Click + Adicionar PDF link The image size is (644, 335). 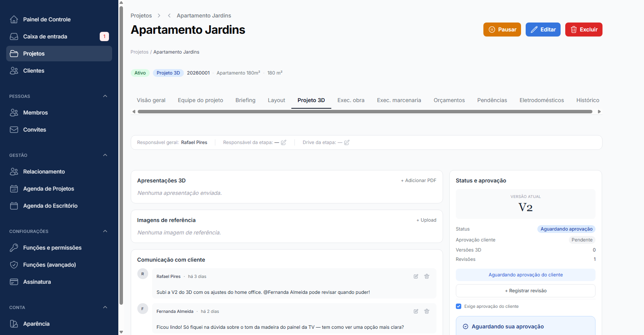[419, 181]
